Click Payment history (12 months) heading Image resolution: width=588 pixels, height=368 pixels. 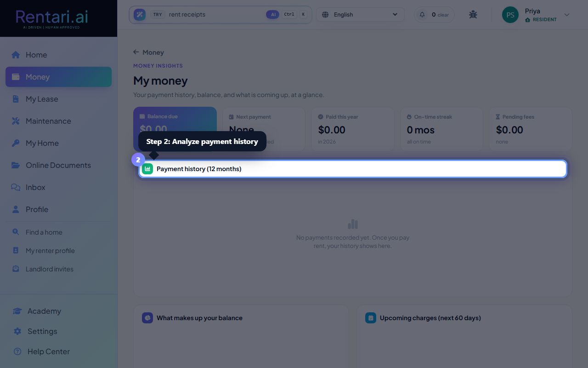click(199, 169)
